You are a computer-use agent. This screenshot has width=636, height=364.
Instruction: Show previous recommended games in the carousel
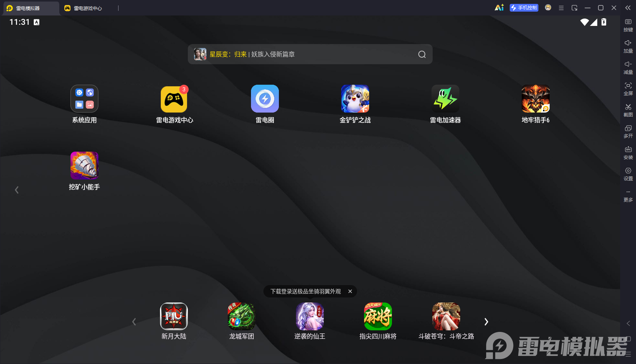point(134,322)
